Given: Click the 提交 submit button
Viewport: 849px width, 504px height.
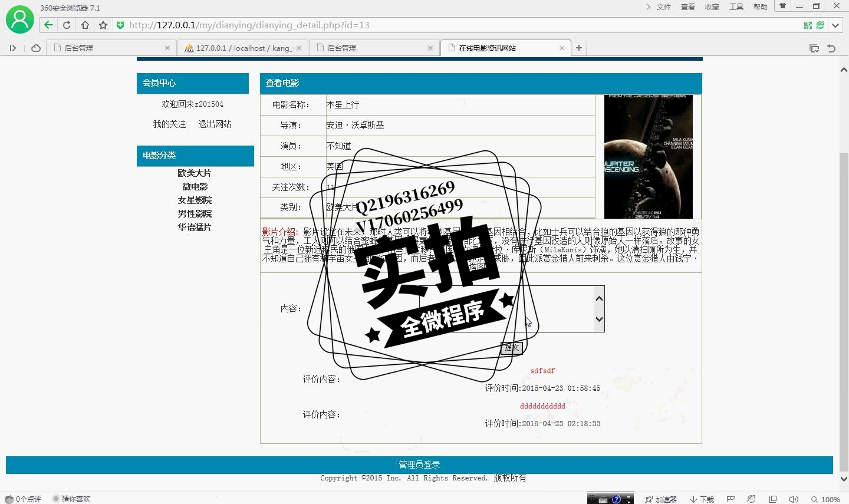Looking at the screenshot, I should (x=512, y=348).
